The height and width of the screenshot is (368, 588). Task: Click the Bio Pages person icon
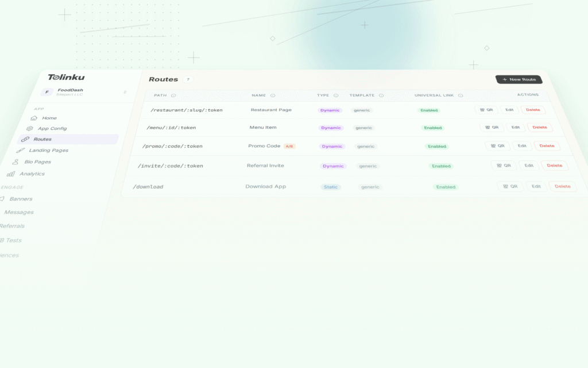(16, 162)
